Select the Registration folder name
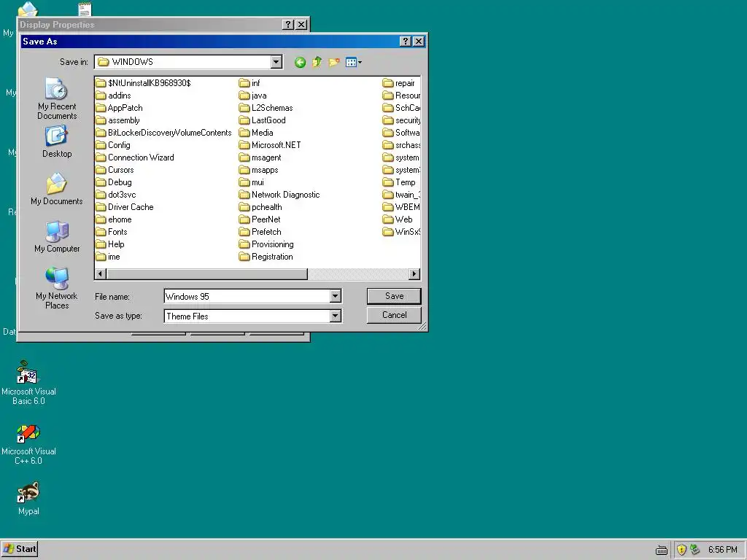This screenshot has height=560, width=747. [272, 256]
